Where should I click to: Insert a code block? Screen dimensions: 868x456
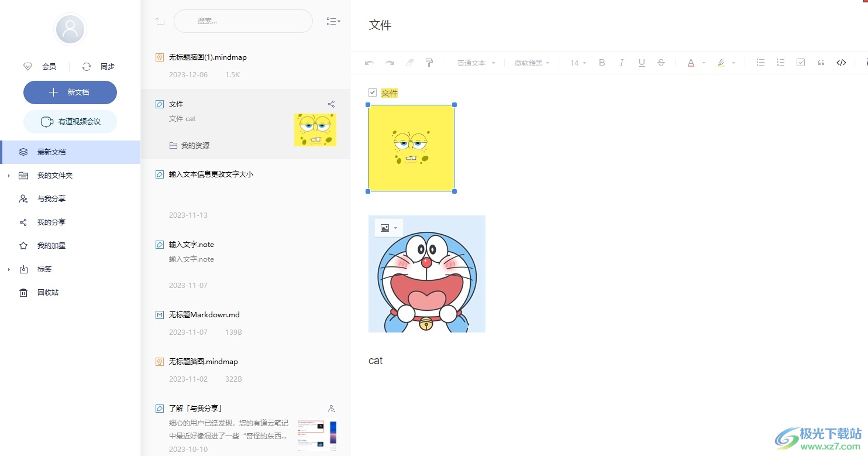coord(841,63)
